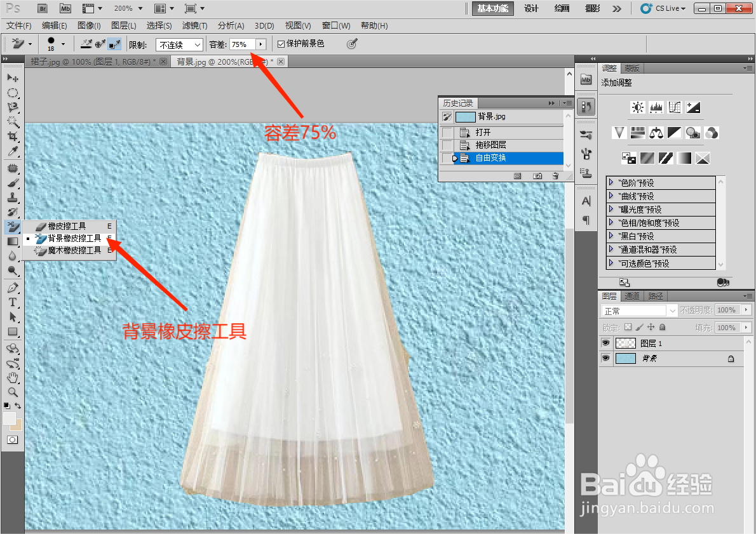
Task: Select the Hand tool
Action: [x=13, y=377]
